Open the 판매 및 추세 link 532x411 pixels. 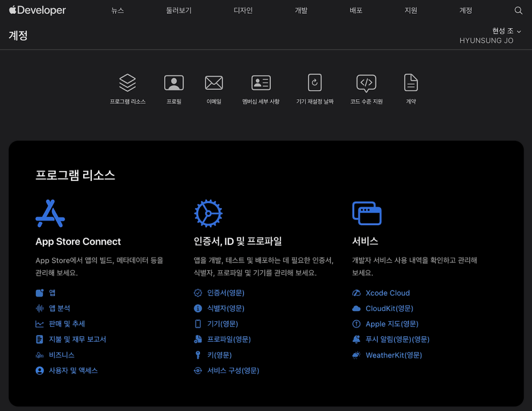[67, 324]
